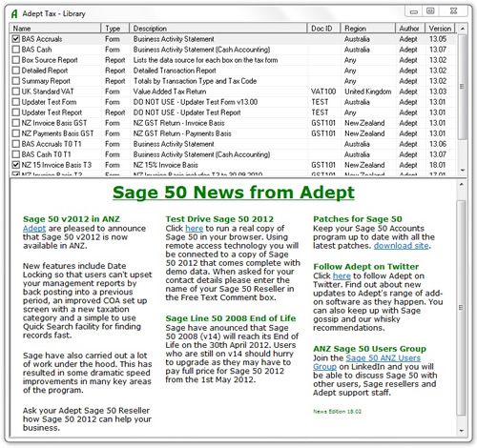The image size is (477, 448).
Task: Sort by the Version column header
Action: 440,29
